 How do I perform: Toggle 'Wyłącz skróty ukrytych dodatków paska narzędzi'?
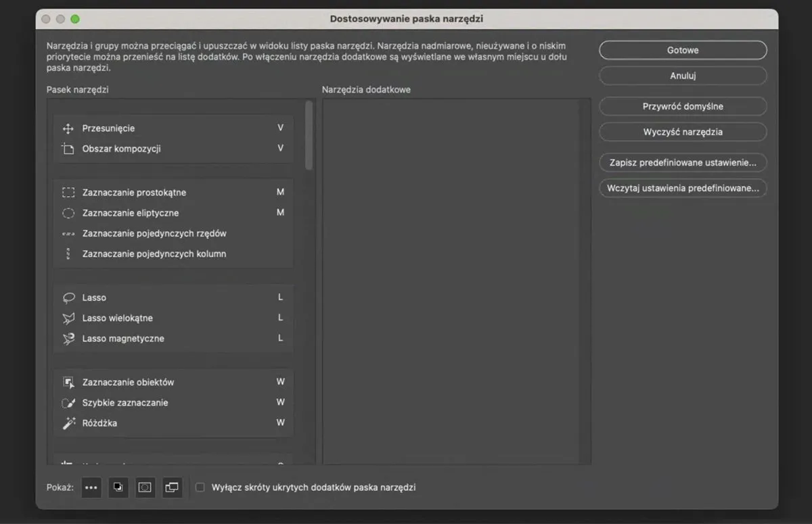[x=200, y=487]
